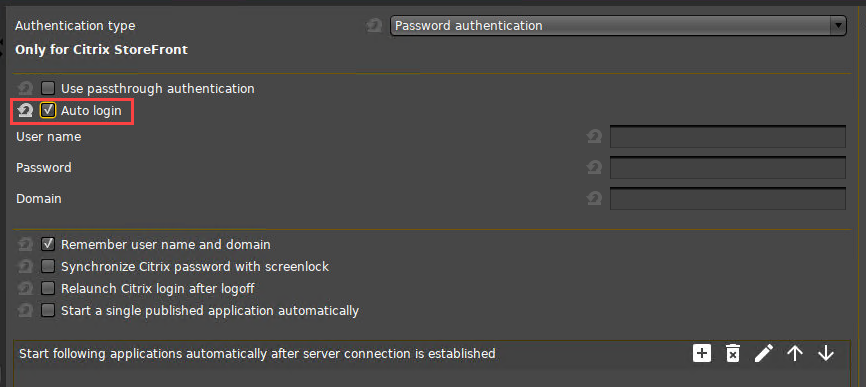Click the add application plus icon
Viewport: 866px width, 387px height.
[701, 353]
